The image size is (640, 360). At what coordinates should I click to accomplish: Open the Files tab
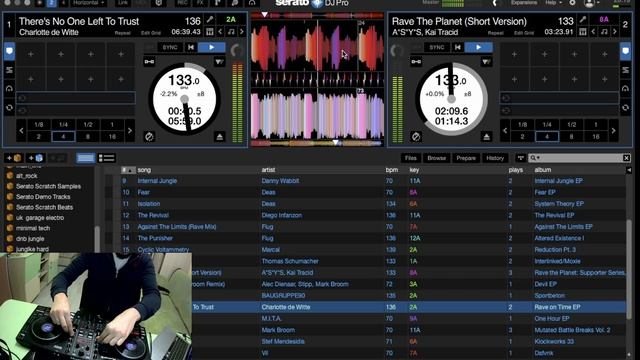[x=411, y=158]
